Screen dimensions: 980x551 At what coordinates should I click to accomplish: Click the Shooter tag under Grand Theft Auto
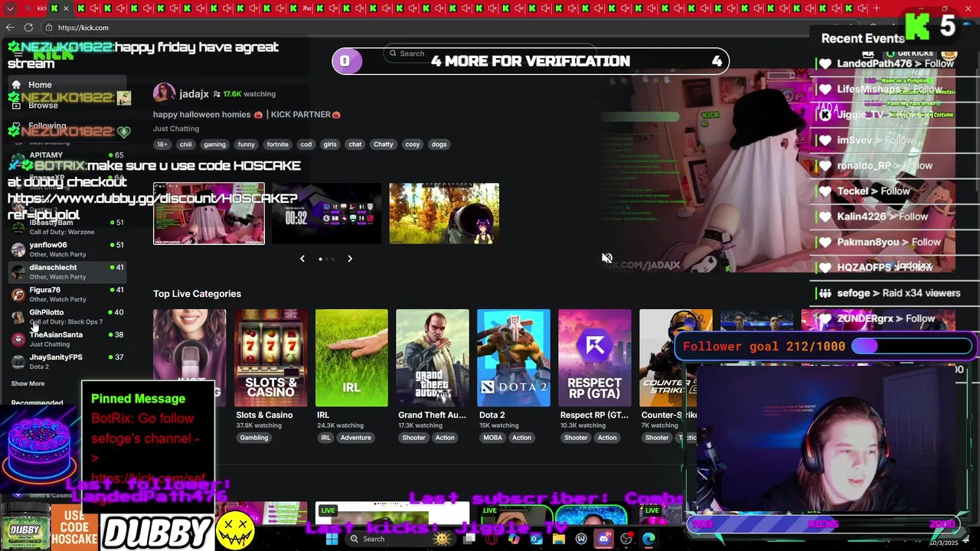pos(413,438)
